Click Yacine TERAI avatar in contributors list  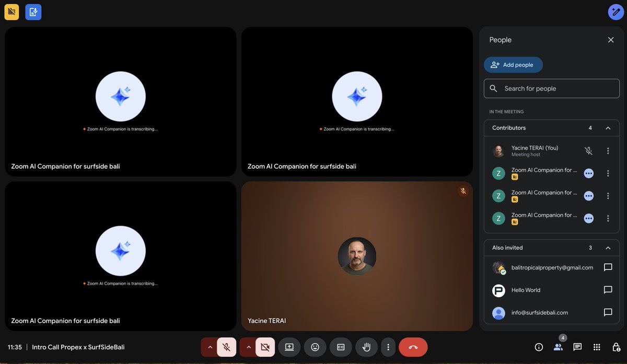(499, 151)
